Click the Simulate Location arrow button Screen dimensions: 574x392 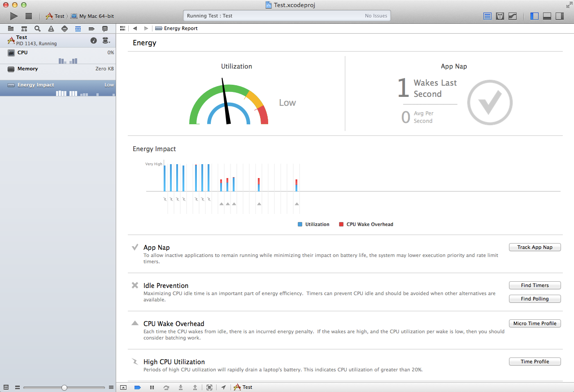[223, 387]
